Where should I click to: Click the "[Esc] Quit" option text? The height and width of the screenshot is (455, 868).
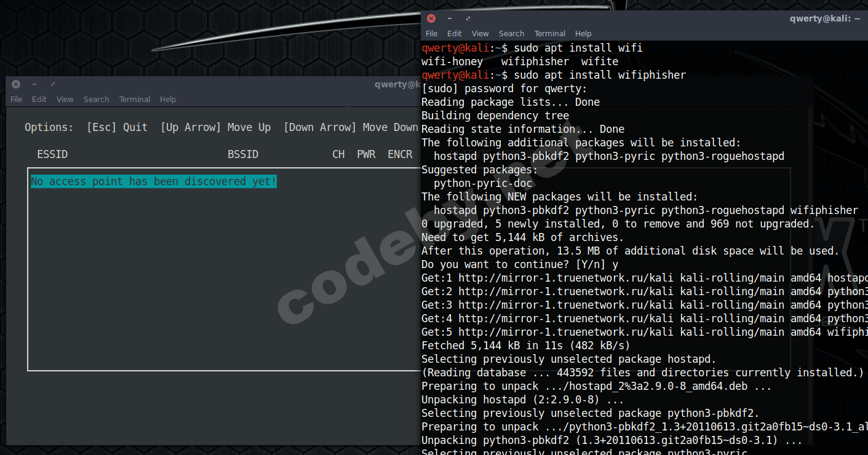(x=117, y=127)
